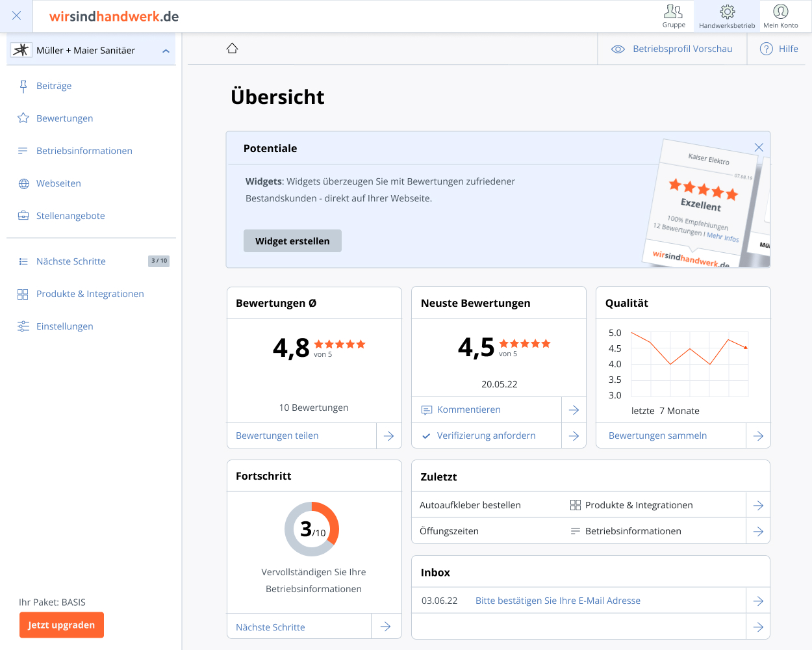
Task: Click the arrow in the Autoaufkleber bestellen row
Action: [x=758, y=505]
